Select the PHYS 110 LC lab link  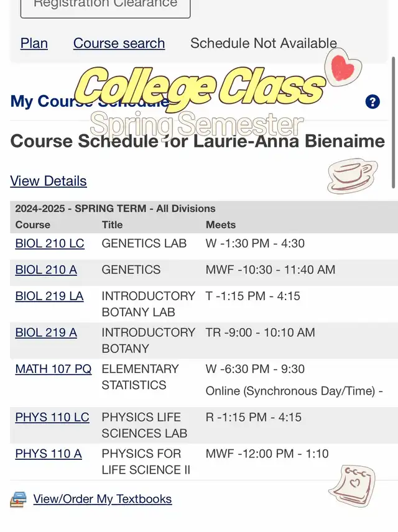tap(52, 417)
